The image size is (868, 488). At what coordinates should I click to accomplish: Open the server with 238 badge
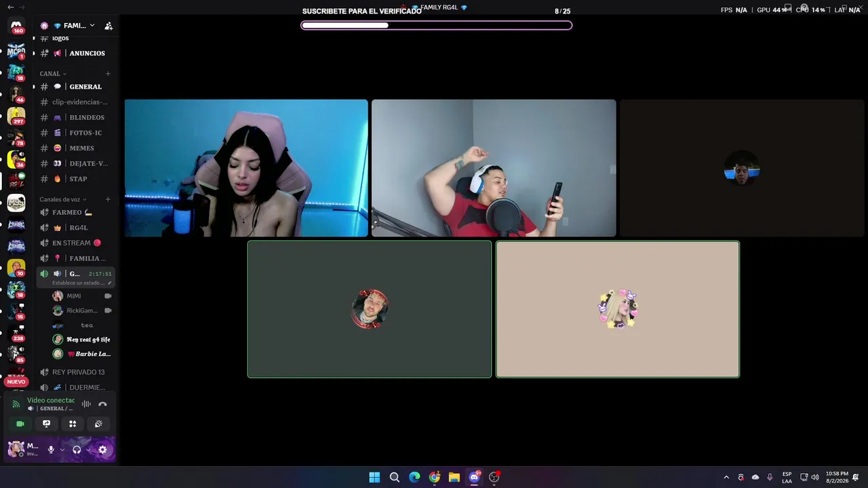(16, 332)
